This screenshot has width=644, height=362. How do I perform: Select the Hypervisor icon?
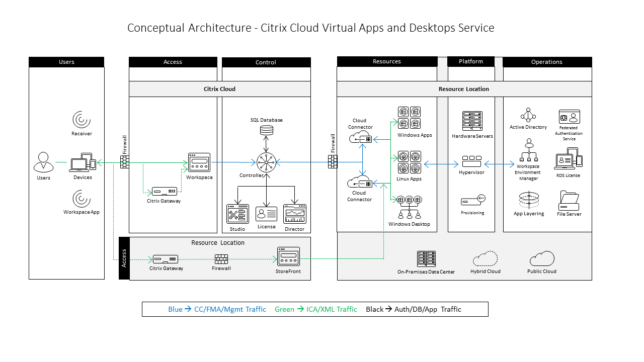click(471, 161)
